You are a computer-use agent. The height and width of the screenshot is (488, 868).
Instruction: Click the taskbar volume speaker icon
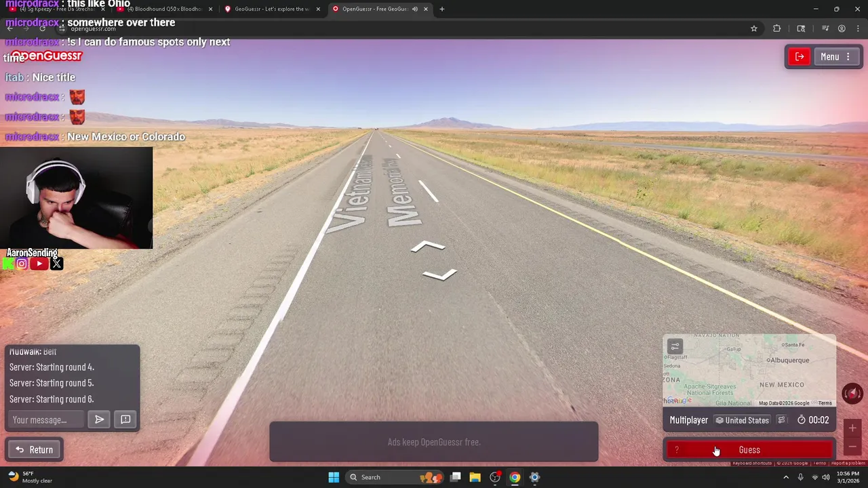click(825, 477)
